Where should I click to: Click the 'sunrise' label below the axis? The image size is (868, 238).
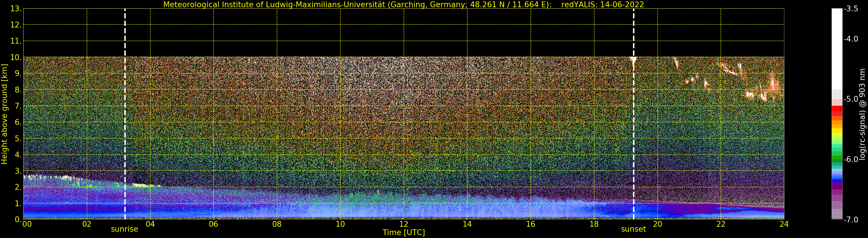125,229
